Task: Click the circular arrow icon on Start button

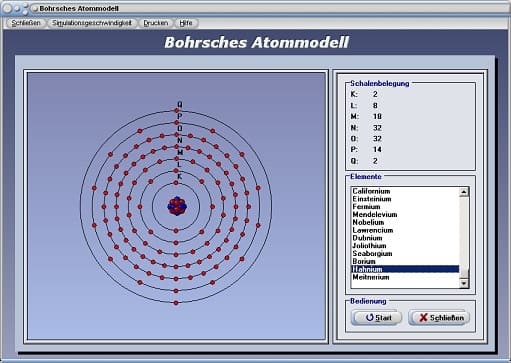Action: pos(369,318)
